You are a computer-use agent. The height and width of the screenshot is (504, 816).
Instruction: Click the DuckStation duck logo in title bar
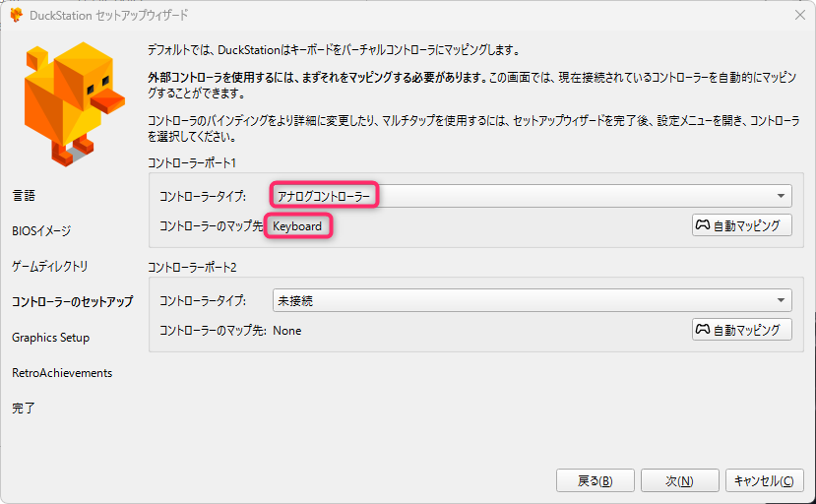click(x=16, y=15)
